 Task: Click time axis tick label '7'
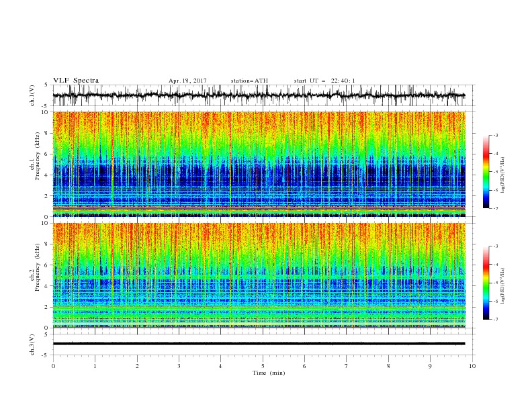347,366
